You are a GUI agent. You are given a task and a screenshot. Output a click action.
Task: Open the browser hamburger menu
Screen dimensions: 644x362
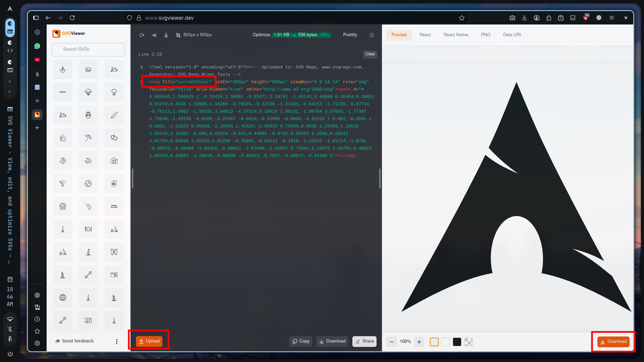(x=612, y=18)
